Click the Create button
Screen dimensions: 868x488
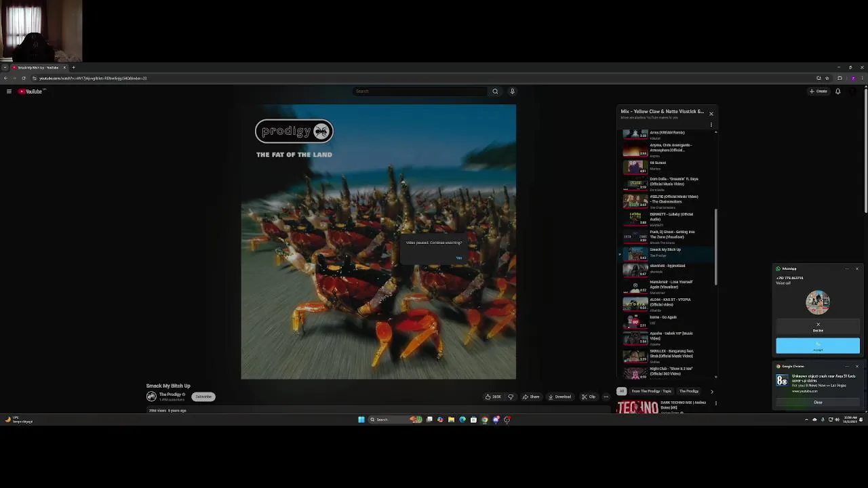click(818, 91)
